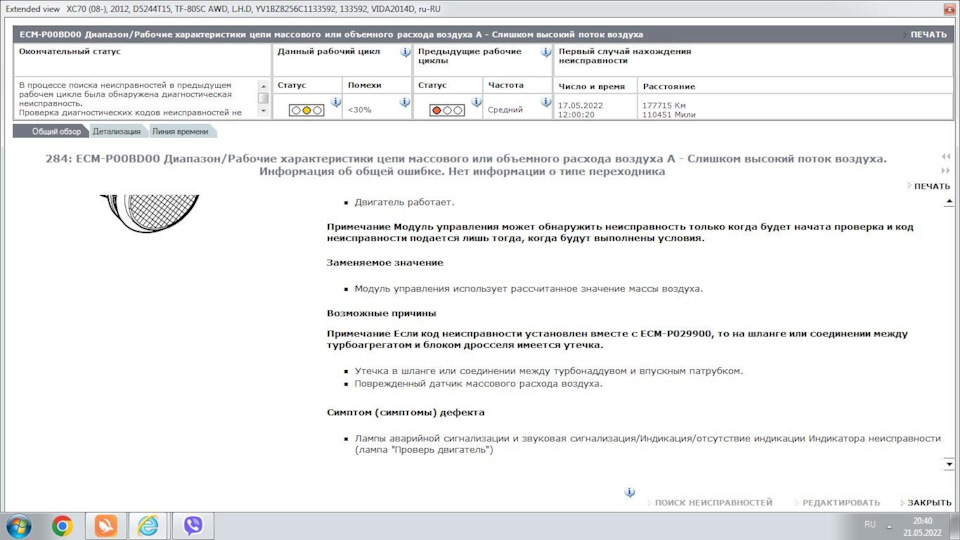960x540 pixels.
Task: Click 'Заменяемое значение' heading
Action: [x=384, y=263]
